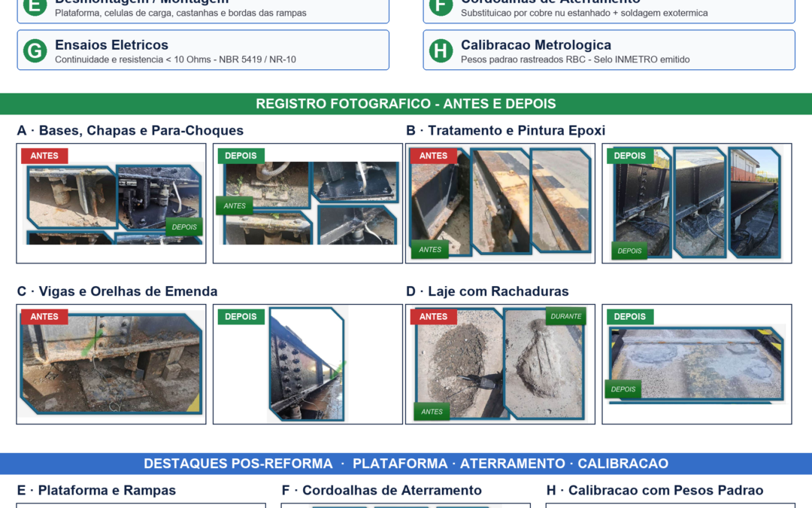Click heading 'B · Tratamento e Pintura Epoxi'
Image resolution: width=812 pixels, height=508 pixels.
(505, 131)
